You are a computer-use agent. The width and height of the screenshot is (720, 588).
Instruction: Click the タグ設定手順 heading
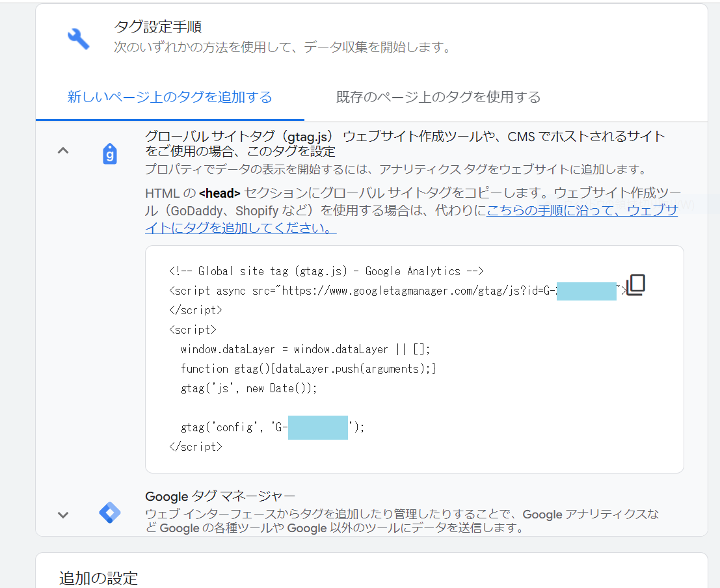[x=158, y=27]
